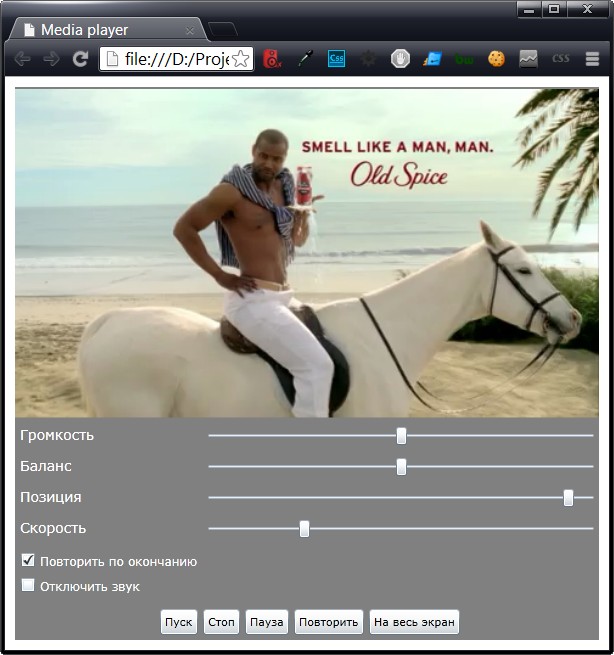Screen dimensions: 614x655
Task: Open a new tab with the blank tab button
Action: click(x=223, y=29)
